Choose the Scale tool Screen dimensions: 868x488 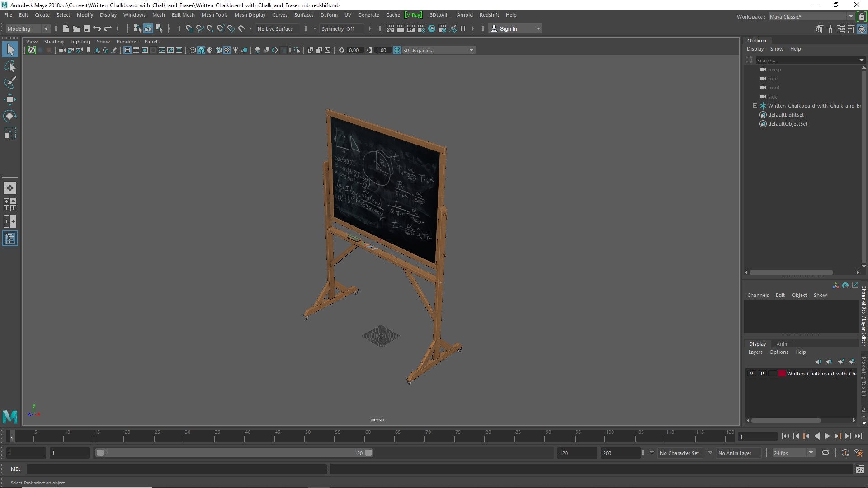click(10, 133)
